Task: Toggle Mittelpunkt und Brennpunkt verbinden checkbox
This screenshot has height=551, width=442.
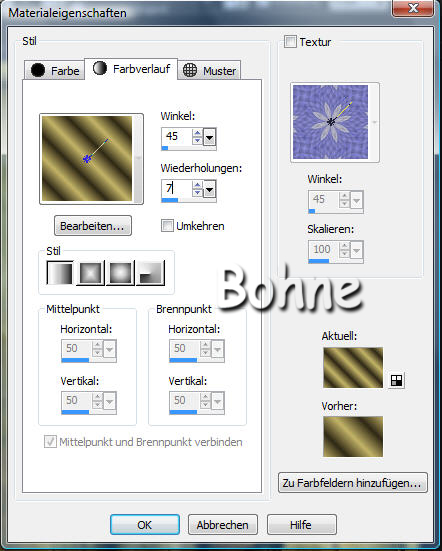Action: pyautogui.click(x=50, y=442)
